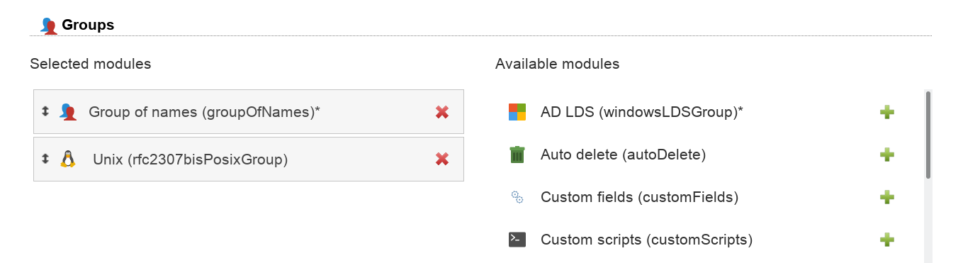Click the people icon in Group of names row

tap(68, 111)
